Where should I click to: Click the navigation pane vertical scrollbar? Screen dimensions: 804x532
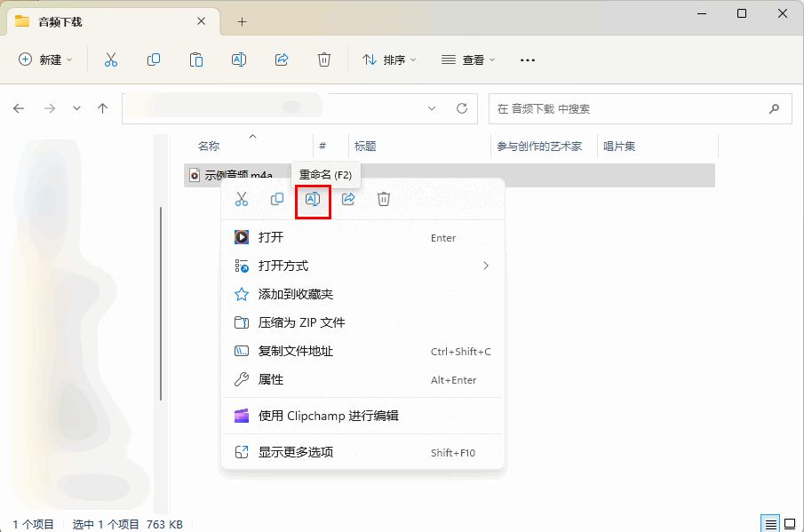[161, 304]
